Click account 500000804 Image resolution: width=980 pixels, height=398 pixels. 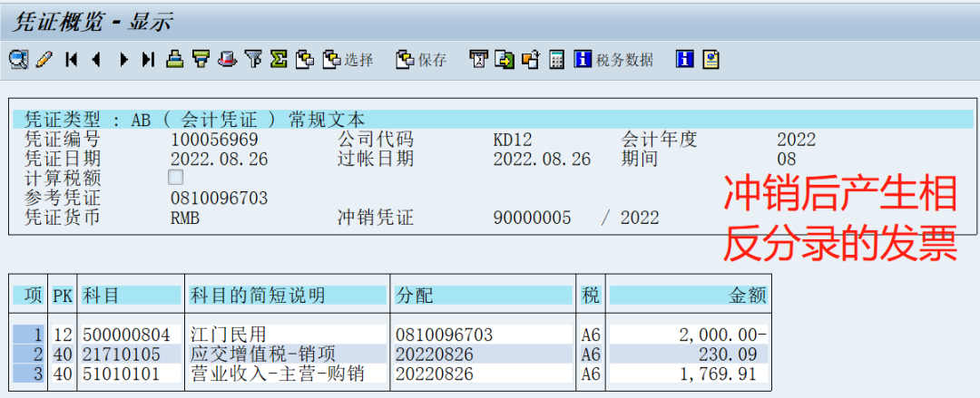click(x=126, y=335)
